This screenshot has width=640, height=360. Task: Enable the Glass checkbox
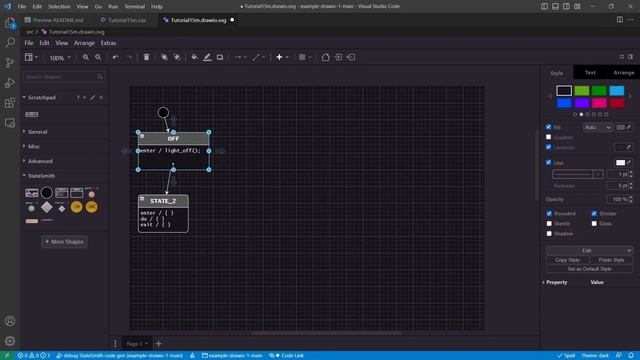[594, 224]
